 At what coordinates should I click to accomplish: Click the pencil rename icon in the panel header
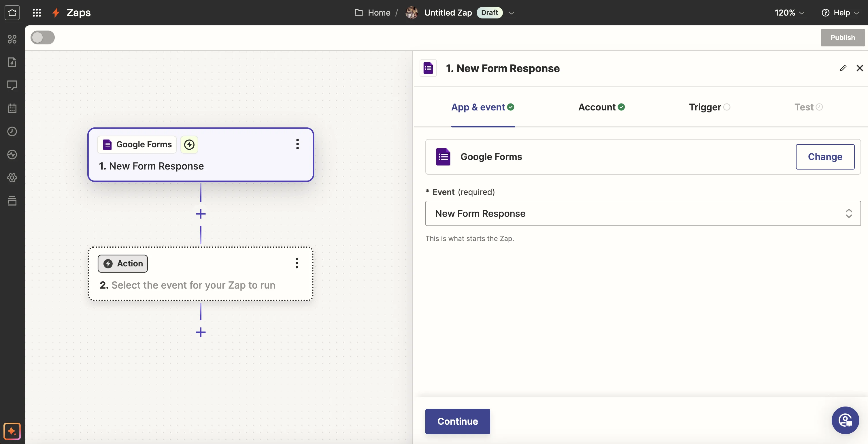(843, 68)
